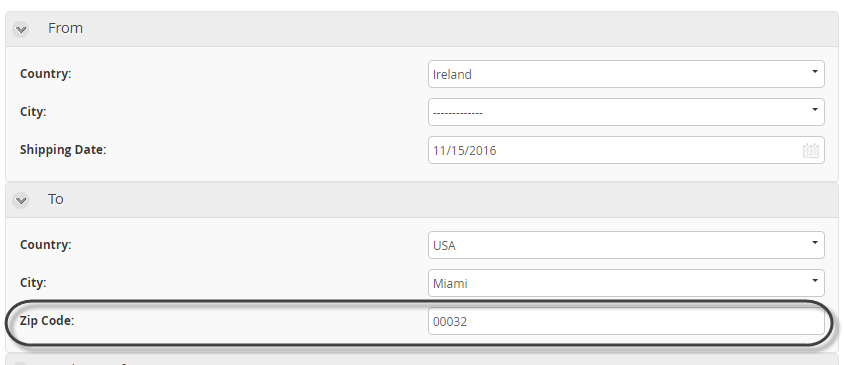Click the arrow on the Miami city dropdown

pos(815,280)
